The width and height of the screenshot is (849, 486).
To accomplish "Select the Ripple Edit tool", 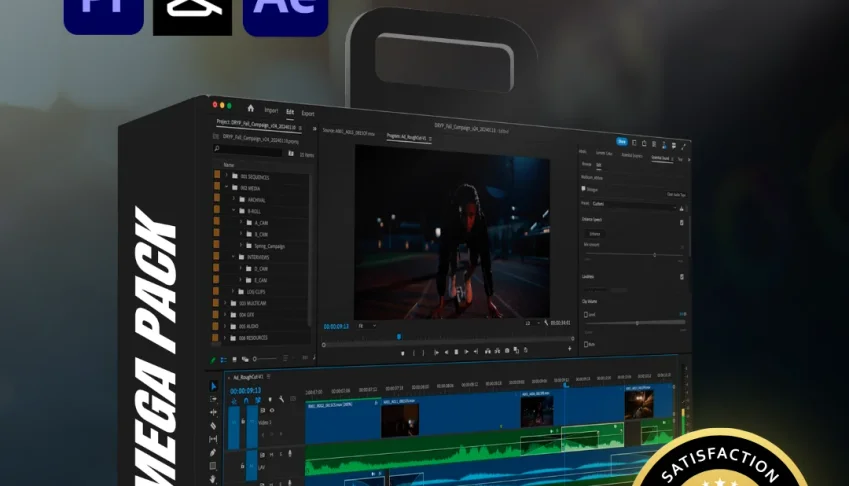I will pyautogui.click(x=213, y=412).
